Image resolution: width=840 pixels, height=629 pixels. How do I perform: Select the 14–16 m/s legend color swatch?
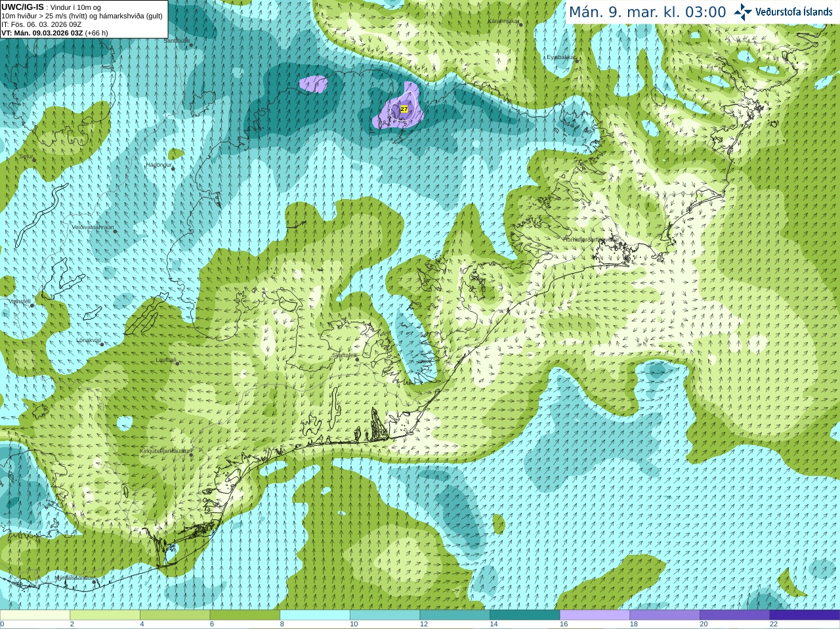pyautogui.click(x=525, y=615)
